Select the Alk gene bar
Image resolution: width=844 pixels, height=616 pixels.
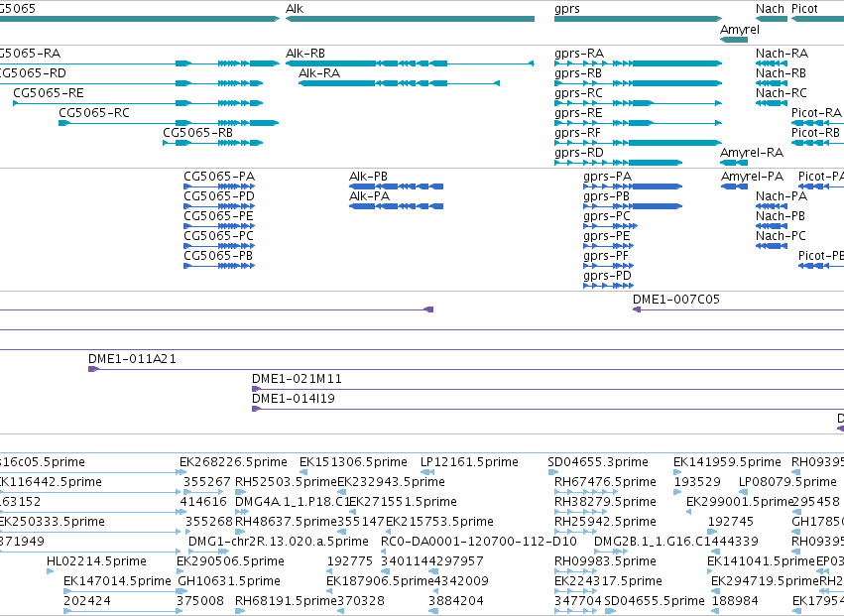[410, 19]
